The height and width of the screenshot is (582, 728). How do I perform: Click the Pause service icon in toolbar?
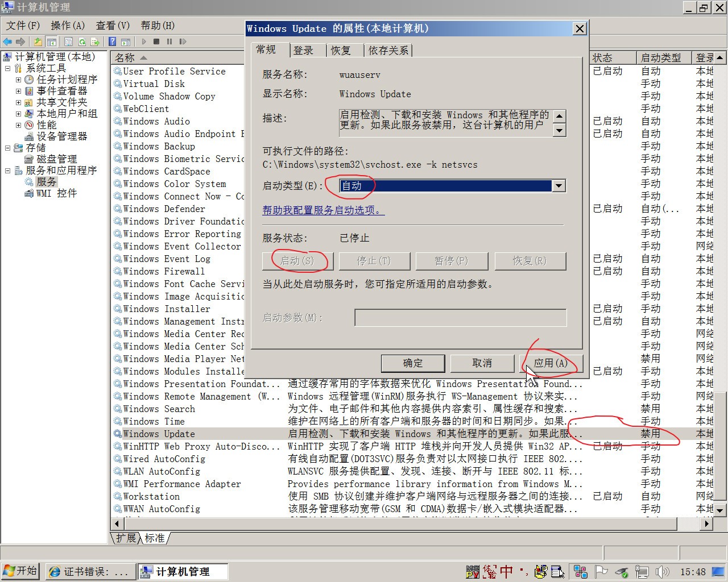pyautogui.click(x=169, y=41)
